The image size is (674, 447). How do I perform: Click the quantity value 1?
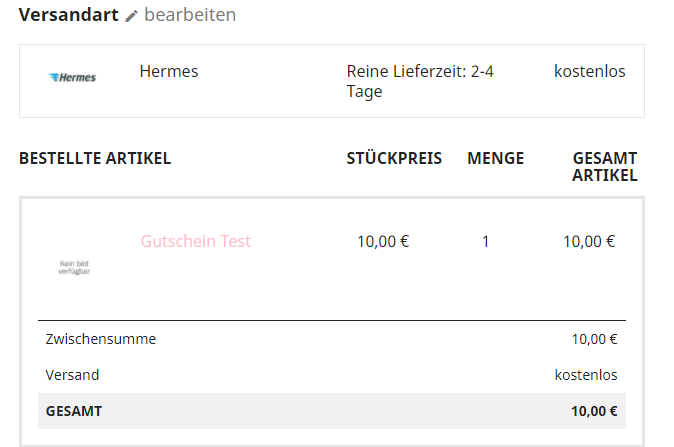click(x=486, y=241)
